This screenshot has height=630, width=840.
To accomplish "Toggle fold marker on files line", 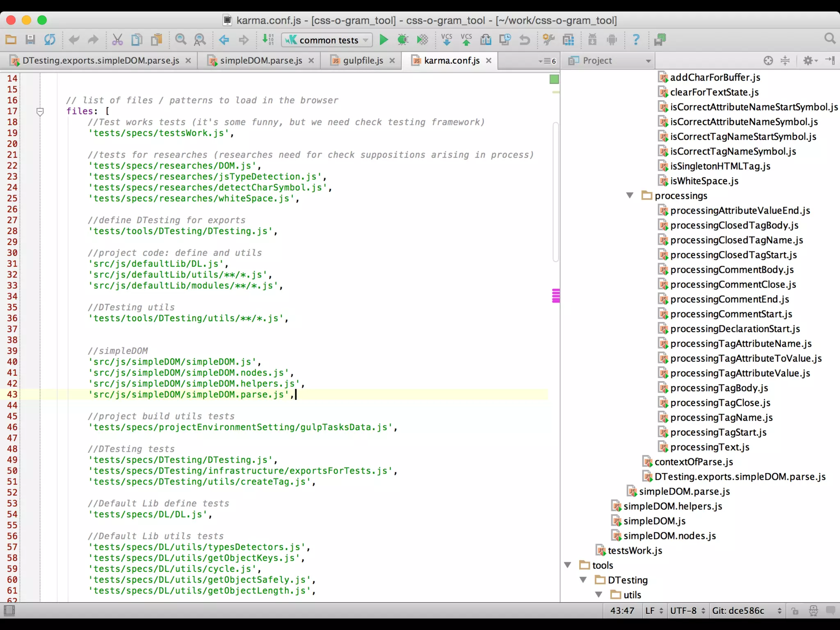I will coord(40,111).
